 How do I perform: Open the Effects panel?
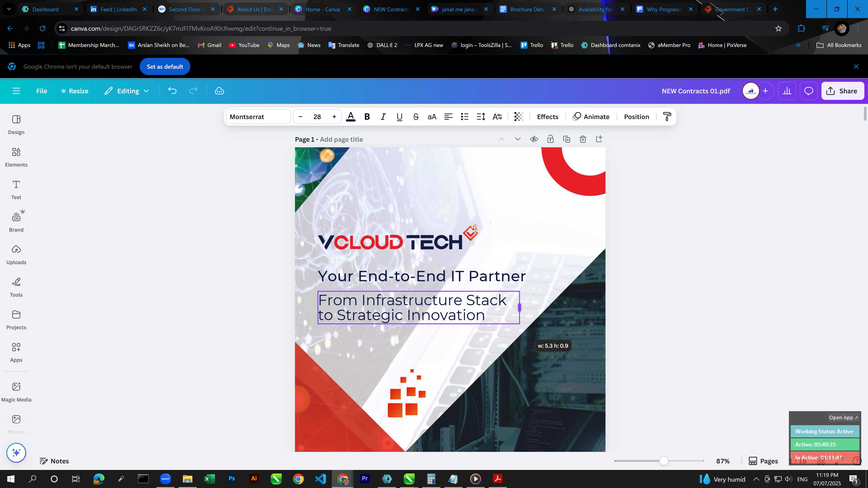pos(547,117)
